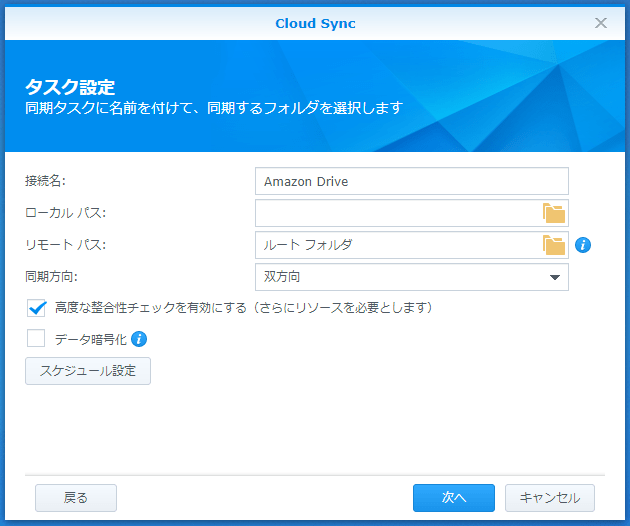Show info tooltip for データ暗号化
Viewport: 630px width, 526px height.
139,339
